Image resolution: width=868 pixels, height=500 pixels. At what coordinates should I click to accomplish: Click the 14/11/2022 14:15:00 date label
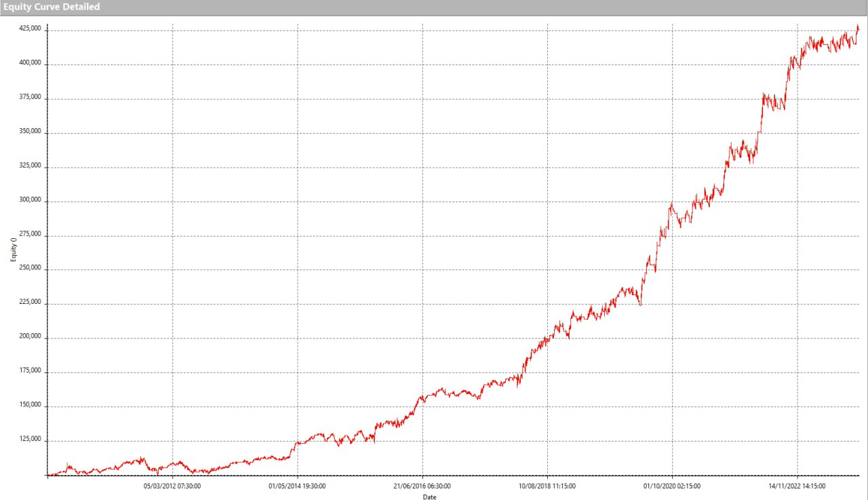coord(797,486)
